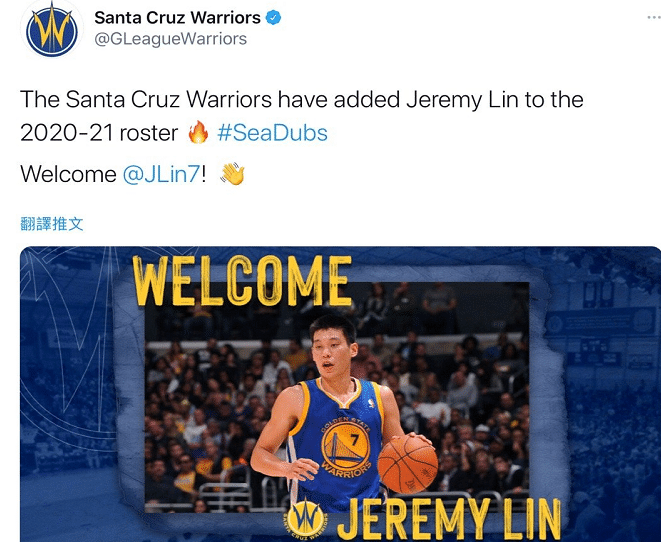Viewport: 661px width, 542px height.
Task: Click the waving hand emoji
Action: (232, 174)
